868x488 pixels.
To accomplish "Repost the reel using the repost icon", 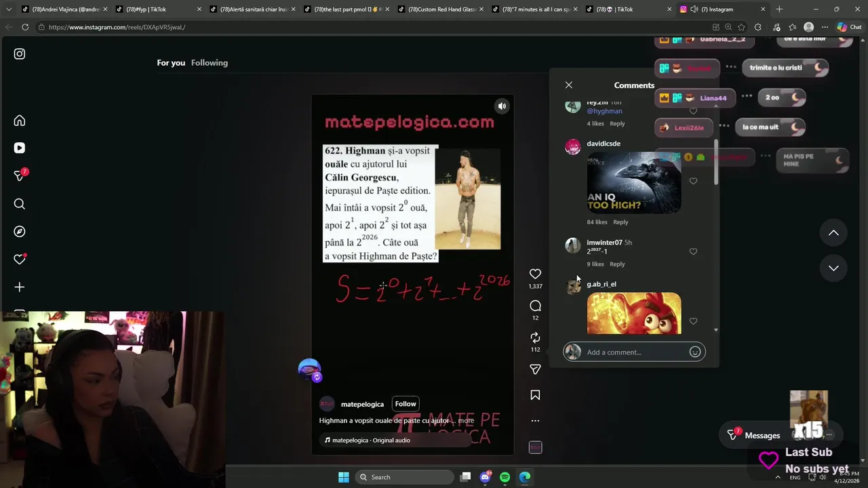I will pos(535,338).
